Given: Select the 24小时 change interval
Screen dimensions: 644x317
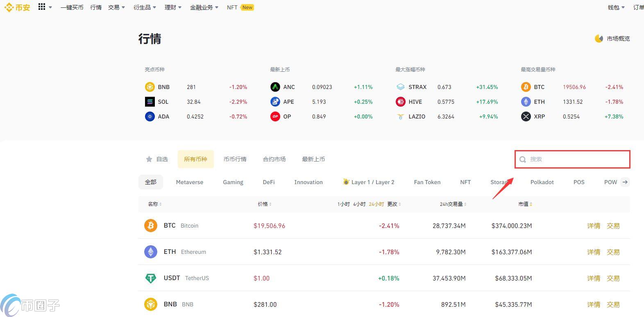Looking at the screenshot, I should [376, 204].
